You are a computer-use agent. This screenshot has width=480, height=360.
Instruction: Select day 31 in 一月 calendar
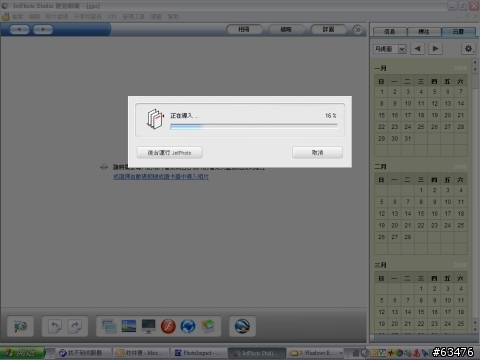(x=408, y=138)
